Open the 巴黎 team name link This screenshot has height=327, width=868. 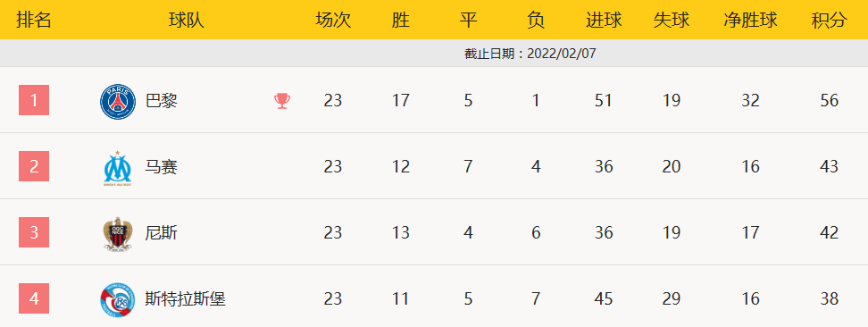point(161,101)
